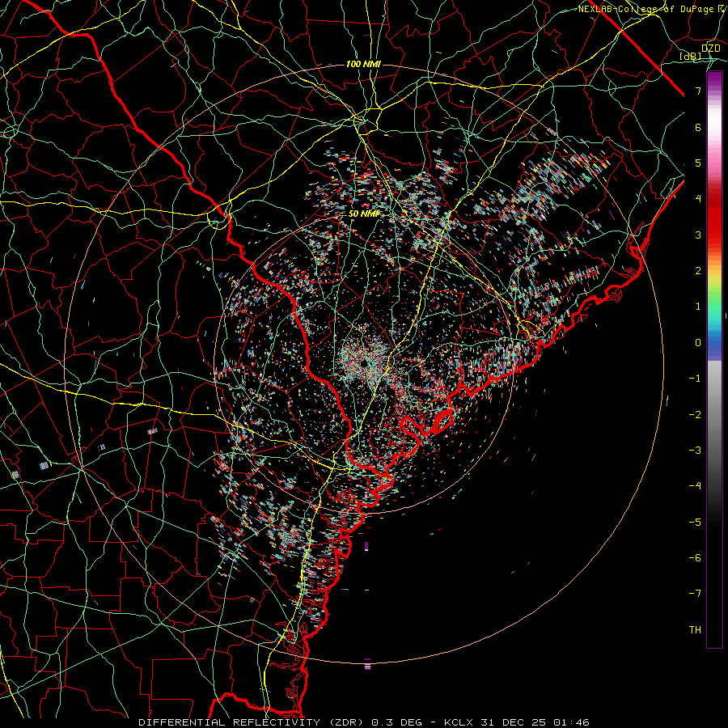Click the "-1" value on the color scale
The image size is (728, 728).
click(695, 379)
